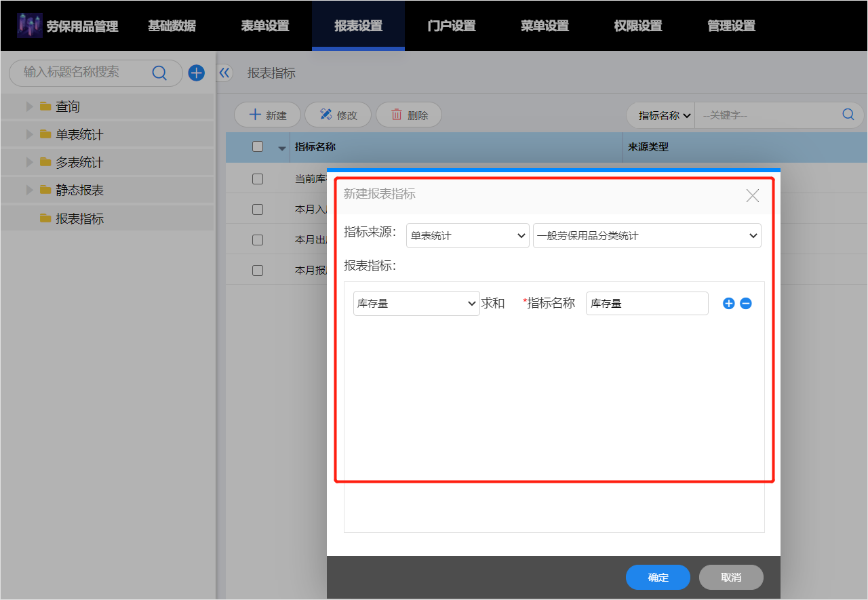
Task: Close the 新建报表指标 dialog
Action: coord(752,196)
